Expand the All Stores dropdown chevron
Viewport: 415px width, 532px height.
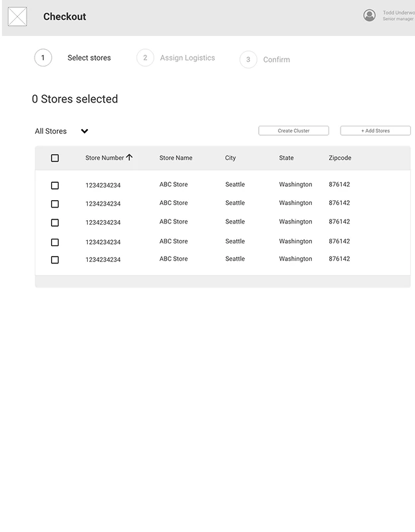pyautogui.click(x=84, y=131)
